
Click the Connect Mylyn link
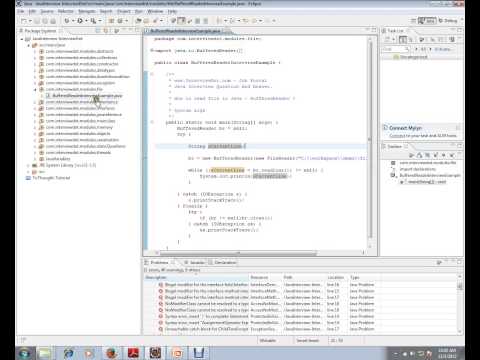click(x=405, y=128)
